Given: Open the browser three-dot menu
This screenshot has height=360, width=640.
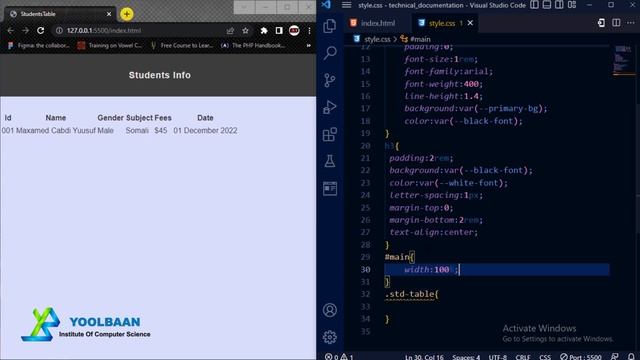Looking at the screenshot, I should 309,31.
